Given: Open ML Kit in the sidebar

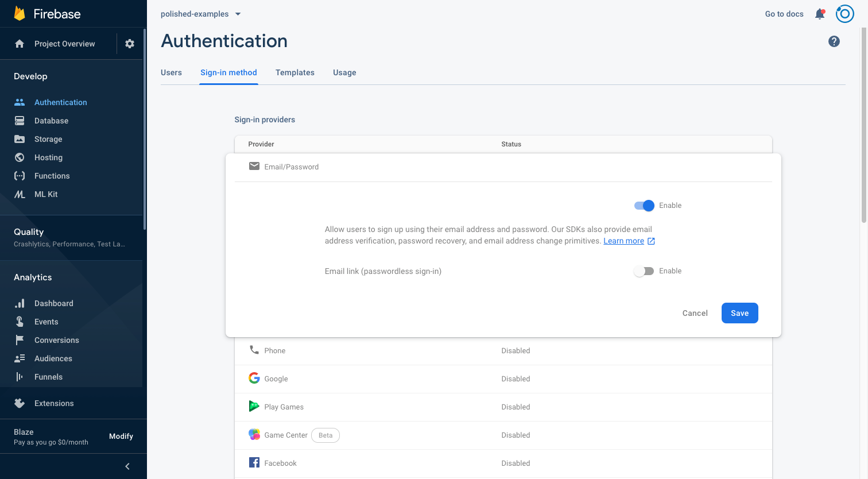Looking at the screenshot, I should 46,194.
